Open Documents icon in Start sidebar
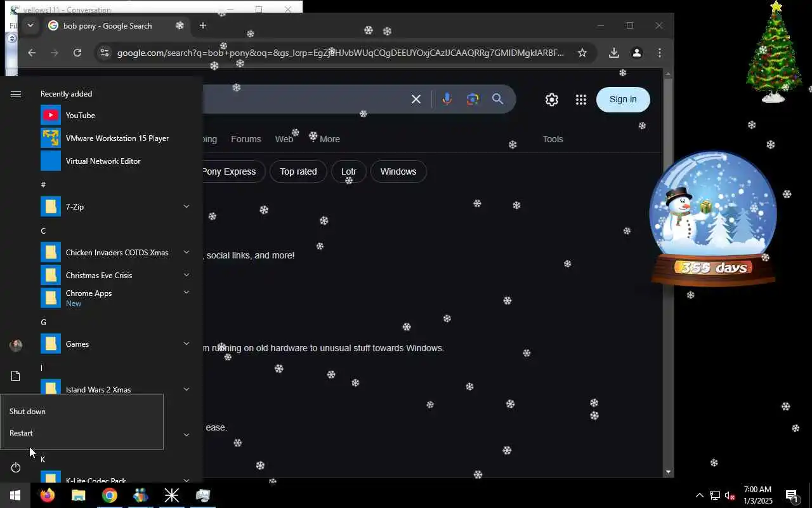The height and width of the screenshot is (508, 812). tap(16, 377)
